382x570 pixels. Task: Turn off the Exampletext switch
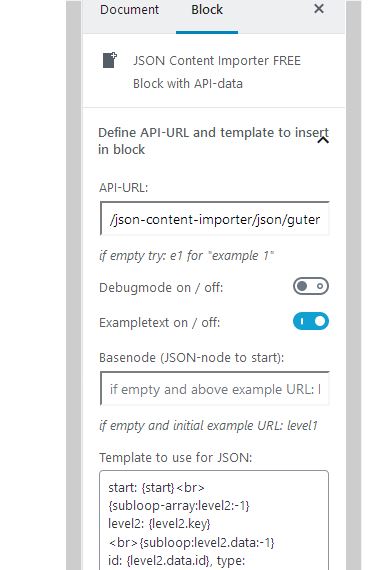pyautogui.click(x=311, y=321)
